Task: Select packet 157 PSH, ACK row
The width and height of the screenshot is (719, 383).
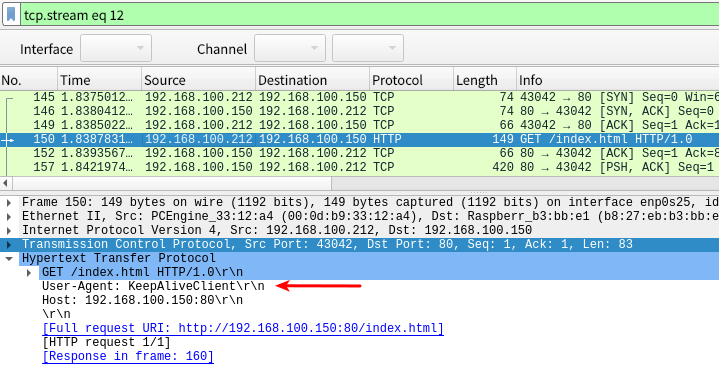Action: 360,167
